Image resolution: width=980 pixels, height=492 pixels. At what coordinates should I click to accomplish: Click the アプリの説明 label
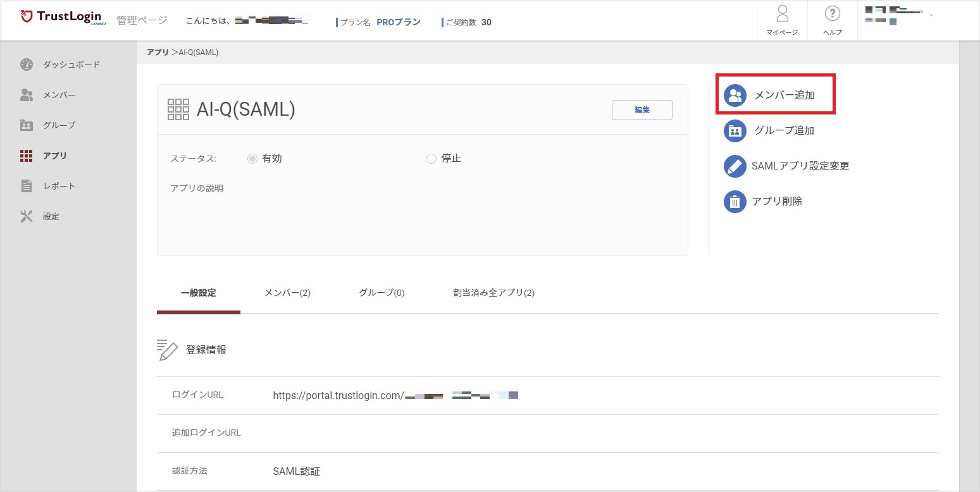(x=197, y=188)
